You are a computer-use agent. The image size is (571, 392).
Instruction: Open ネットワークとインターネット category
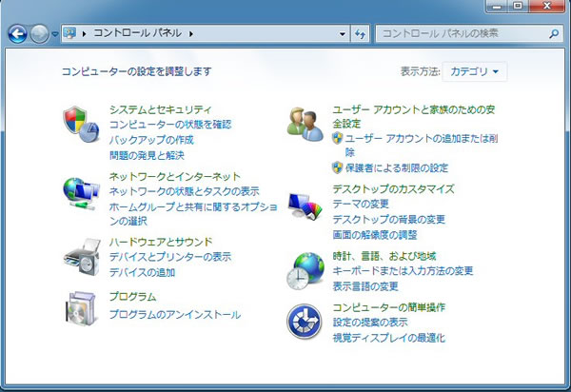click(175, 177)
